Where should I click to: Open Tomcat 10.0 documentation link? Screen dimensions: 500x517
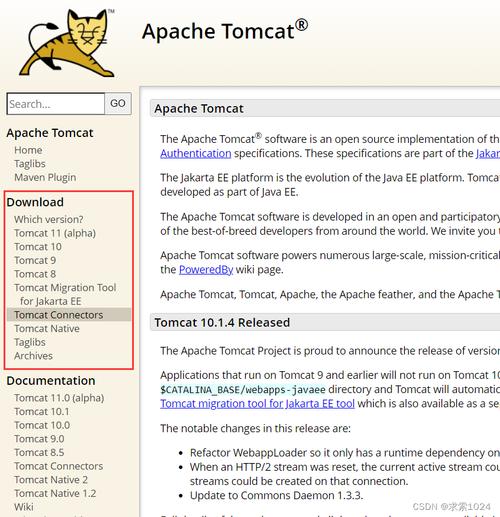pos(42,425)
